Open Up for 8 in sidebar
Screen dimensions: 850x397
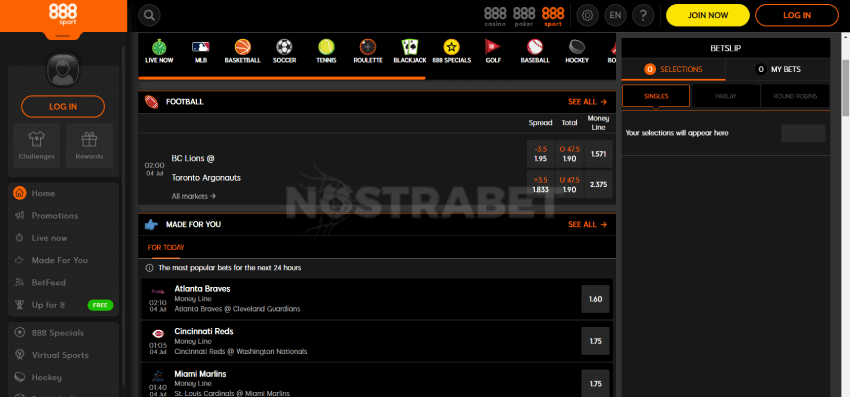pos(63,305)
